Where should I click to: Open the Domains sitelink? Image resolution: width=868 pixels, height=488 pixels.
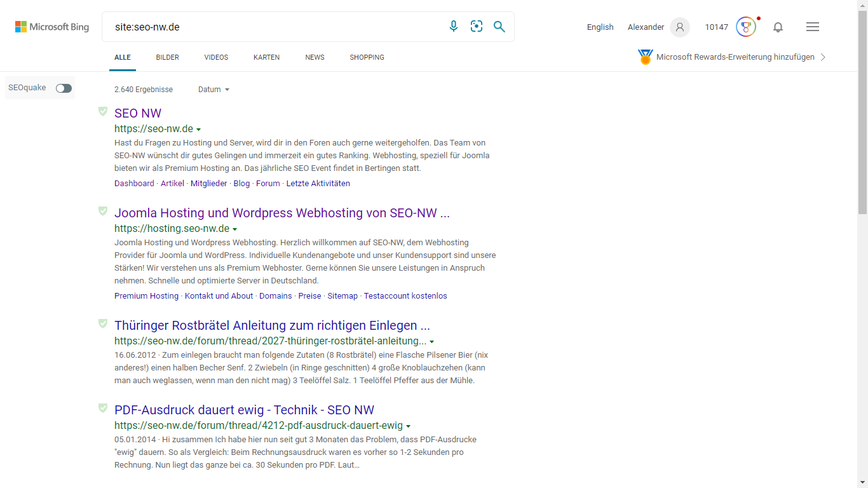pos(276,296)
